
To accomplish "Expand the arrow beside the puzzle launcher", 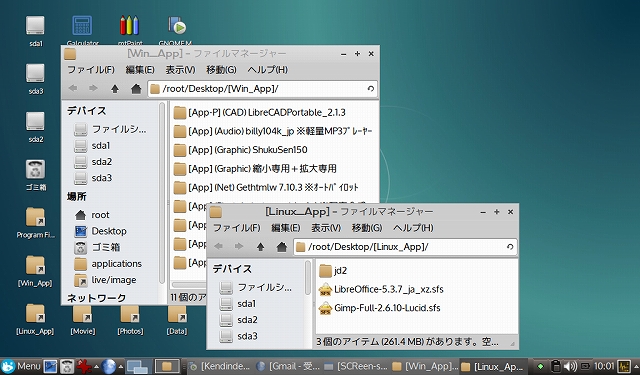I will pyautogui.click(x=96, y=366).
